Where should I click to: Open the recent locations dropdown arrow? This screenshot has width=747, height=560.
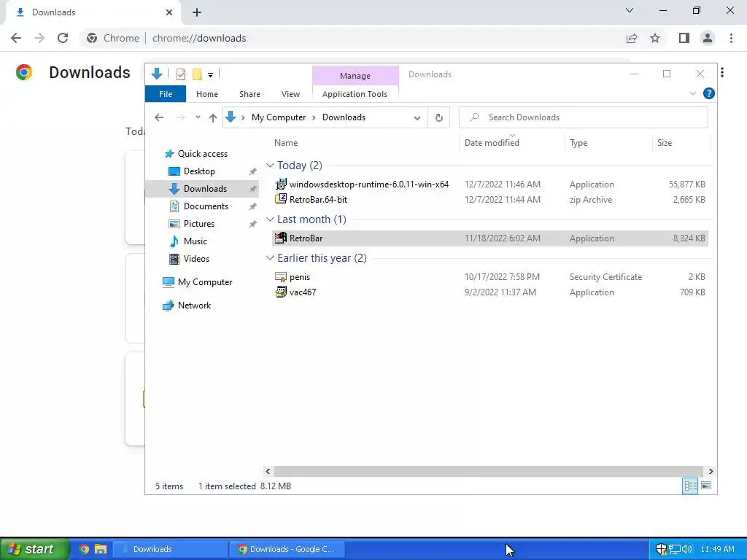tap(198, 117)
